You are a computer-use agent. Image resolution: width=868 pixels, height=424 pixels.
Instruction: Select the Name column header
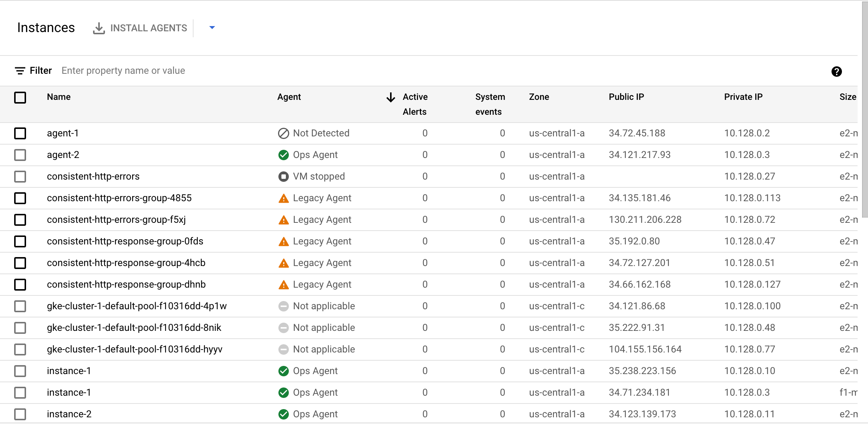pyautogui.click(x=58, y=97)
